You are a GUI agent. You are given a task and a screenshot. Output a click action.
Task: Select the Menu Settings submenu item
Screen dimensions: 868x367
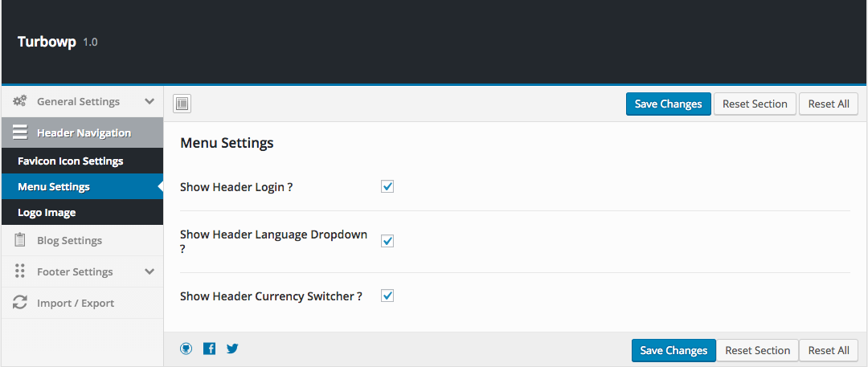click(54, 187)
